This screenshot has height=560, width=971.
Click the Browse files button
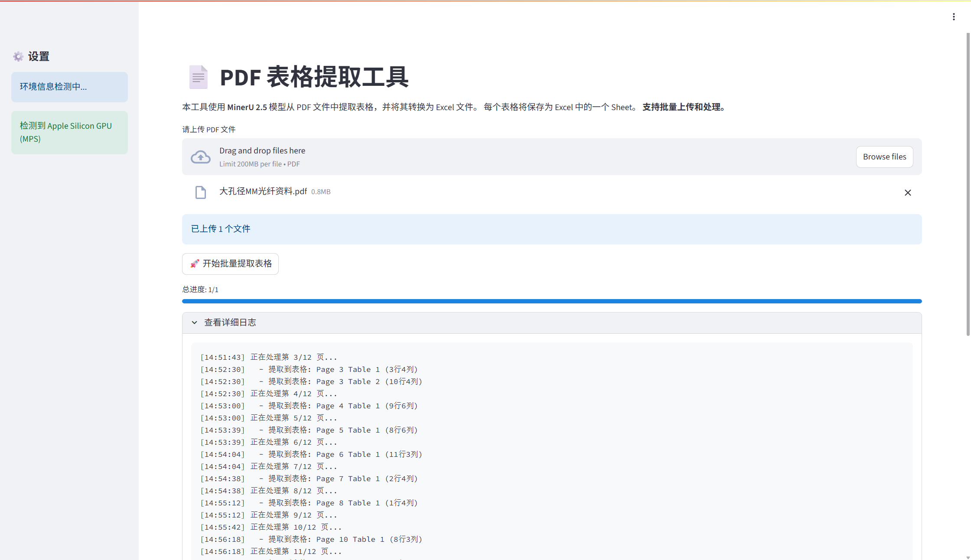[x=884, y=156]
